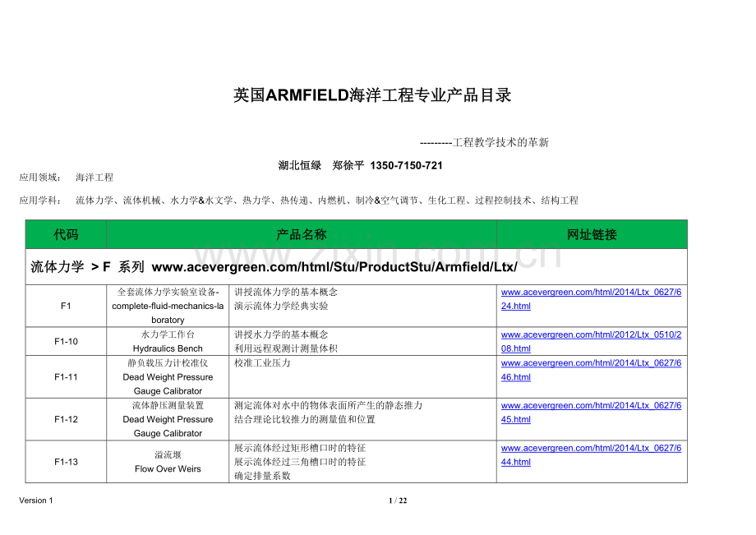Select the 校准工业压力 description
Viewport: 756px width, 535px height.
[x=262, y=363]
